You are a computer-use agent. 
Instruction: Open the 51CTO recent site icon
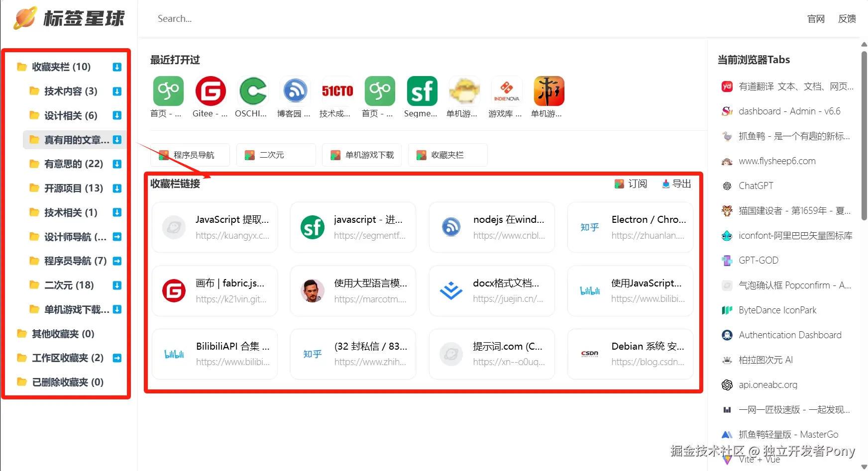337,91
